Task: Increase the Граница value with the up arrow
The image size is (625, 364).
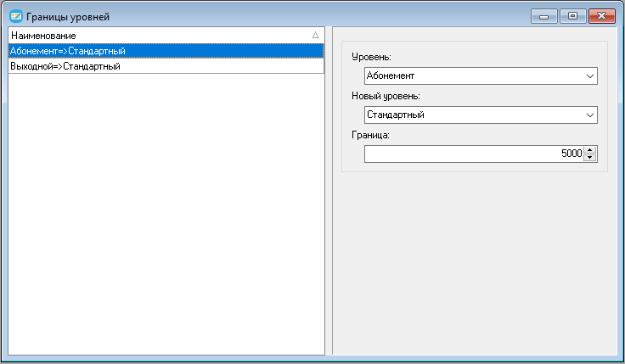Action: [590, 149]
